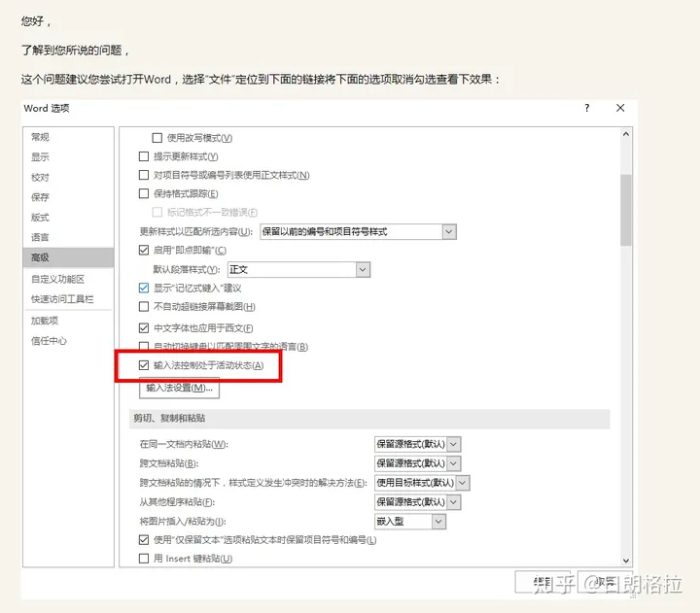
Task: Click 输入法设置(M)... button
Action: pyautogui.click(x=180, y=388)
